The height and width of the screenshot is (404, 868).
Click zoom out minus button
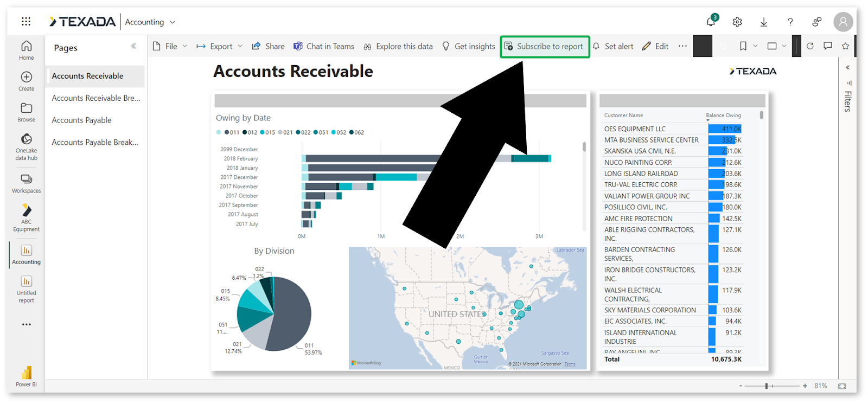(x=741, y=386)
